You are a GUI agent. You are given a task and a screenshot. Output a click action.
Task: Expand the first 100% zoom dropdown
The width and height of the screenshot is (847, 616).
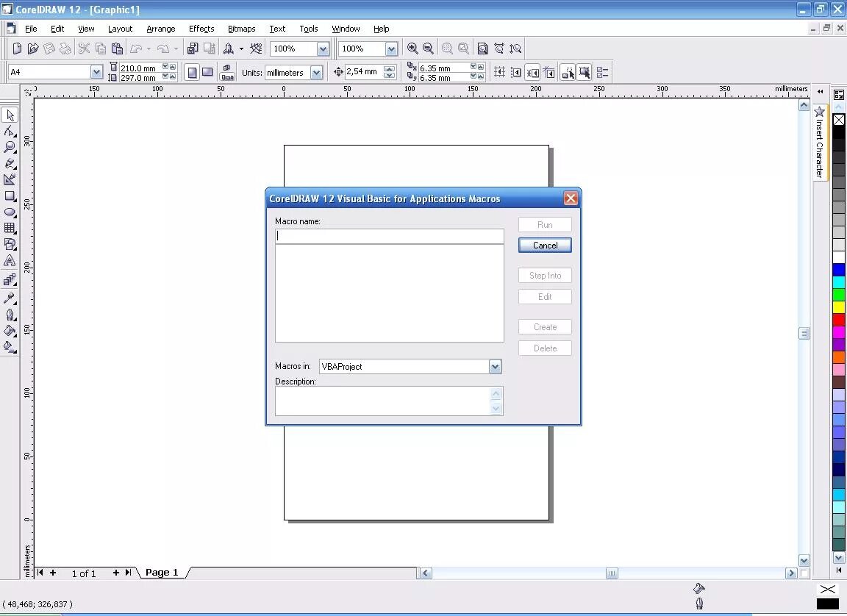(x=323, y=49)
